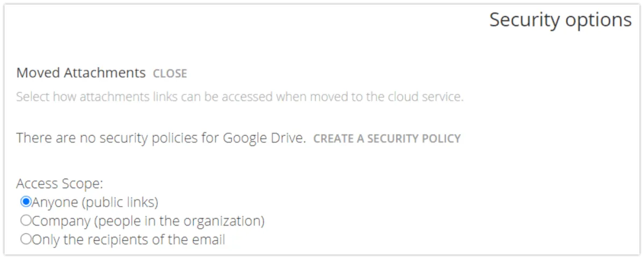Click CLOSE beside Moved Attachments
The image size is (644, 259).
pyautogui.click(x=170, y=73)
